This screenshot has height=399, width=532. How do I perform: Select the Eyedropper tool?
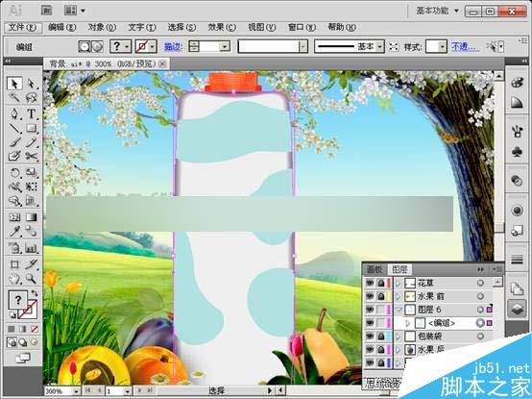(14, 232)
